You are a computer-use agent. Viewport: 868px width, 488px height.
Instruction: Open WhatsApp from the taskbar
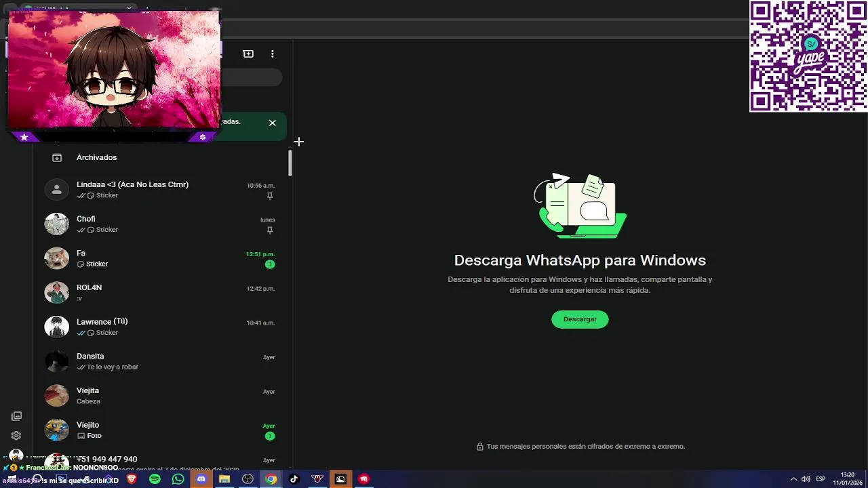pyautogui.click(x=178, y=479)
